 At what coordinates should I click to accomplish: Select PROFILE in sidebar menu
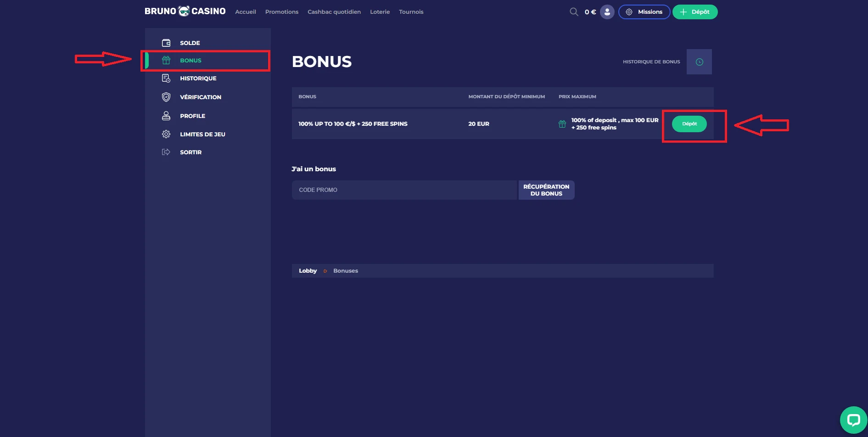pyautogui.click(x=193, y=116)
